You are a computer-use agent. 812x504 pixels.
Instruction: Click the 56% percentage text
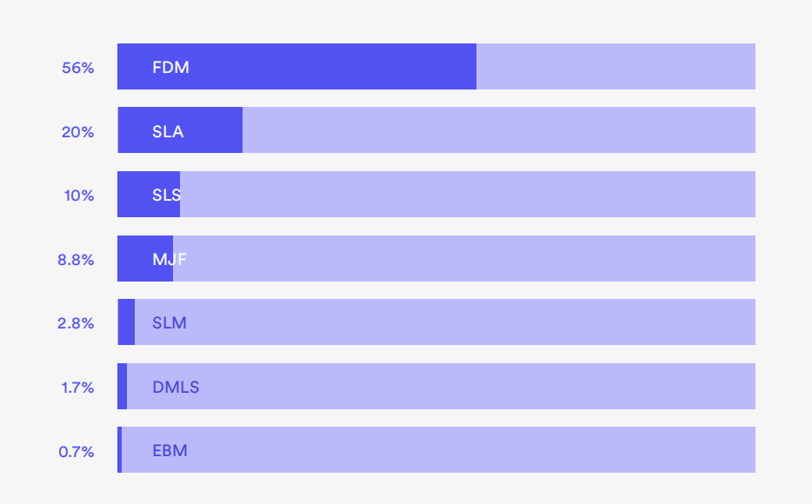click(x=77, y=67)
